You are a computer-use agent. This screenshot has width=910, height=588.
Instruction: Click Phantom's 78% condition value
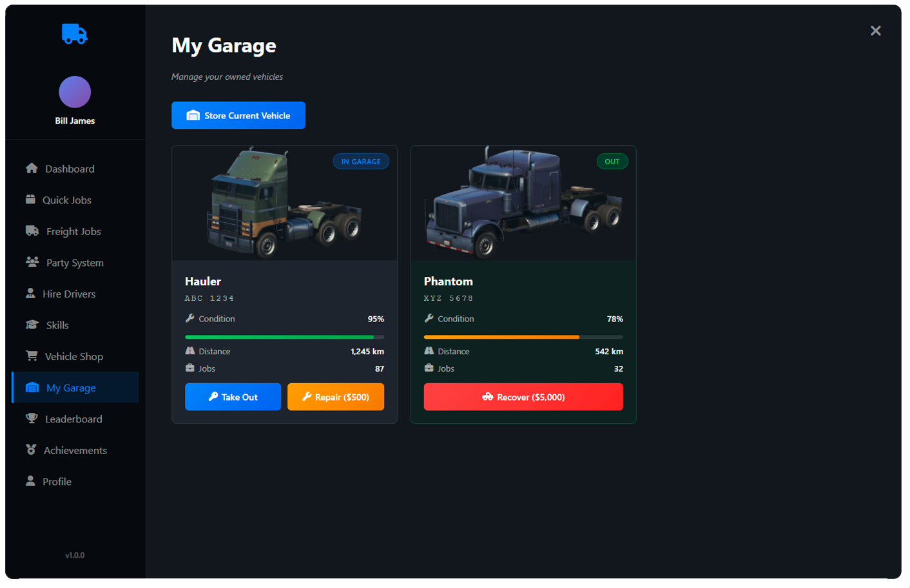click(615, 319)
